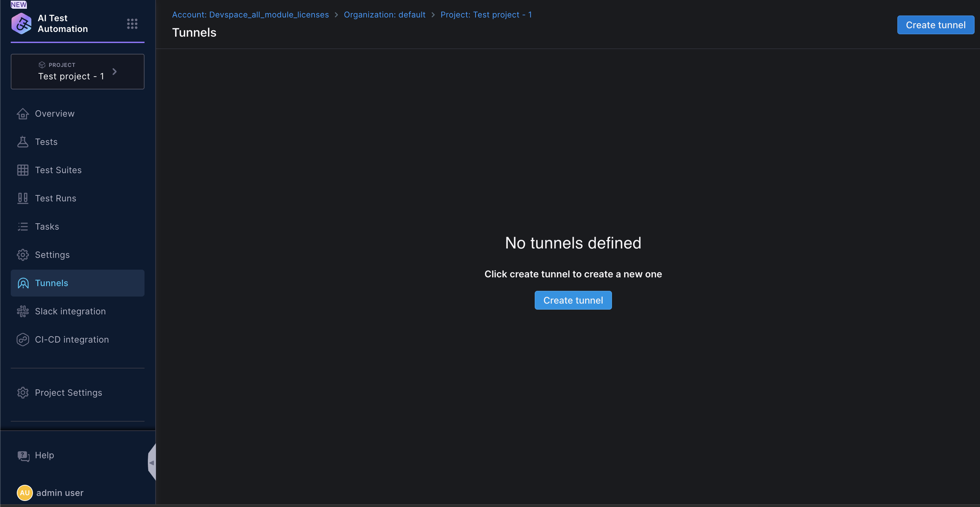Click the Test Suites grid icon

[x=23, y=170]
